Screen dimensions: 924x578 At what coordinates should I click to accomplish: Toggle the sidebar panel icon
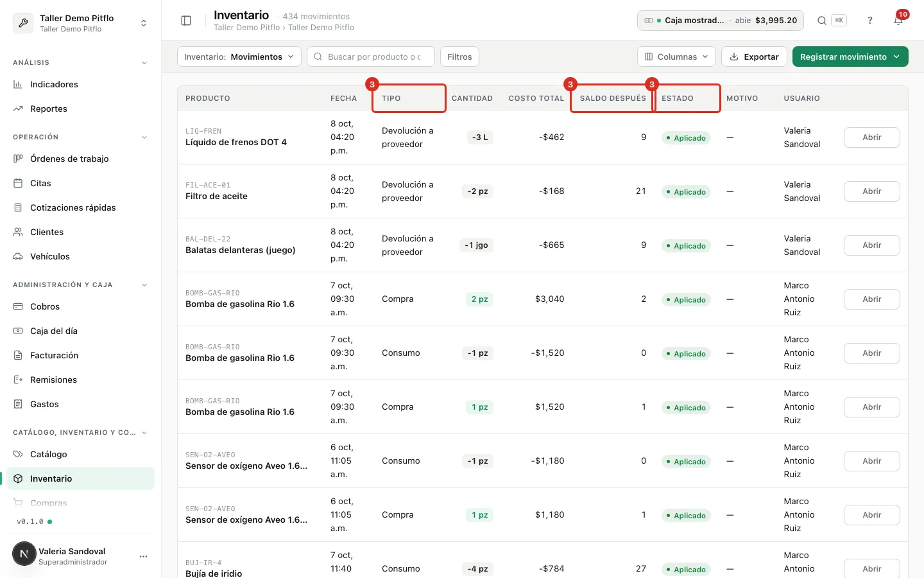click(186, 21)
